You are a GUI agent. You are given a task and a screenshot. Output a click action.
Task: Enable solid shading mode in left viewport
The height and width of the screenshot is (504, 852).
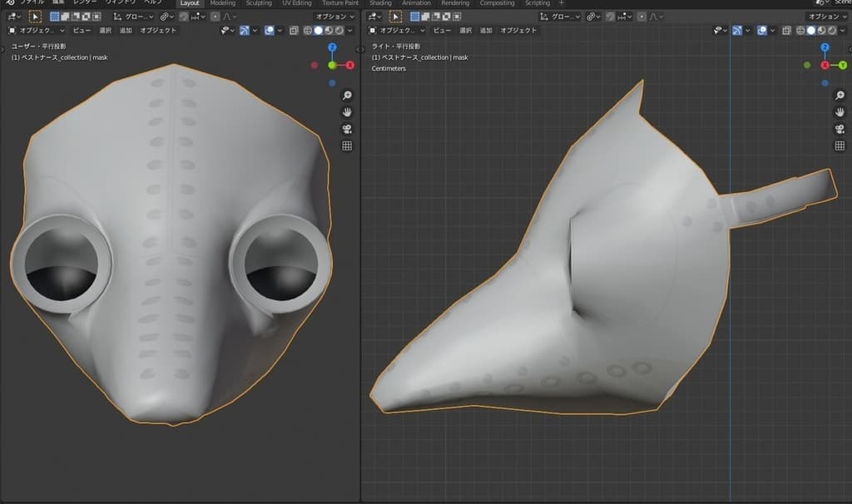pyautogui.click(x=318, y=31)
